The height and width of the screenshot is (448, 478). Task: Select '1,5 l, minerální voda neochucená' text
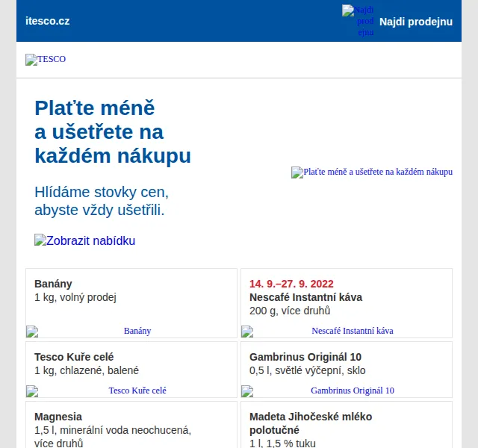pos(113,430)
